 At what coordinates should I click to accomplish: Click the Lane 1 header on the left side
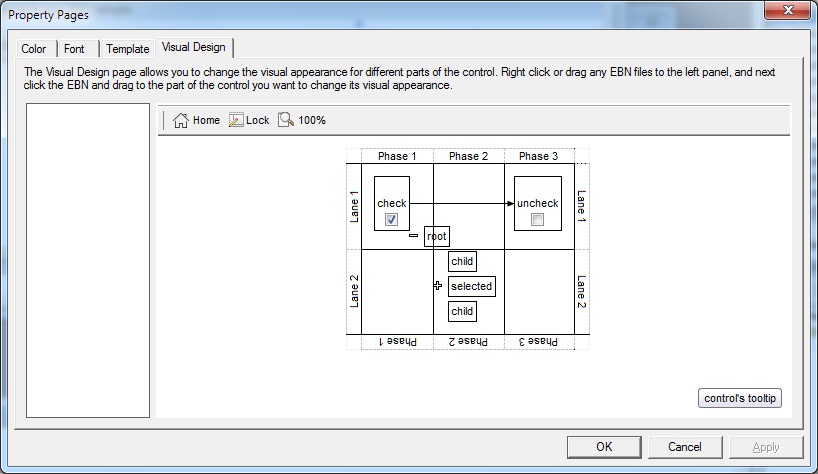click(x=354, y=206)
